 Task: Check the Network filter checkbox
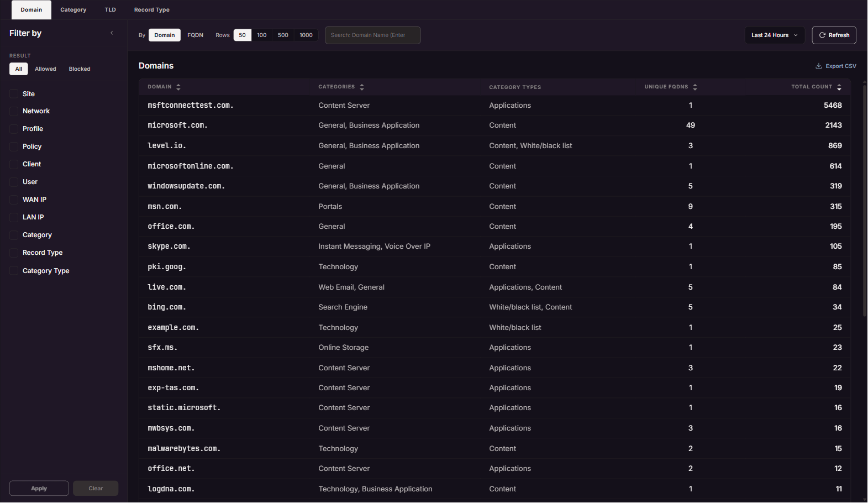(14, 112)
